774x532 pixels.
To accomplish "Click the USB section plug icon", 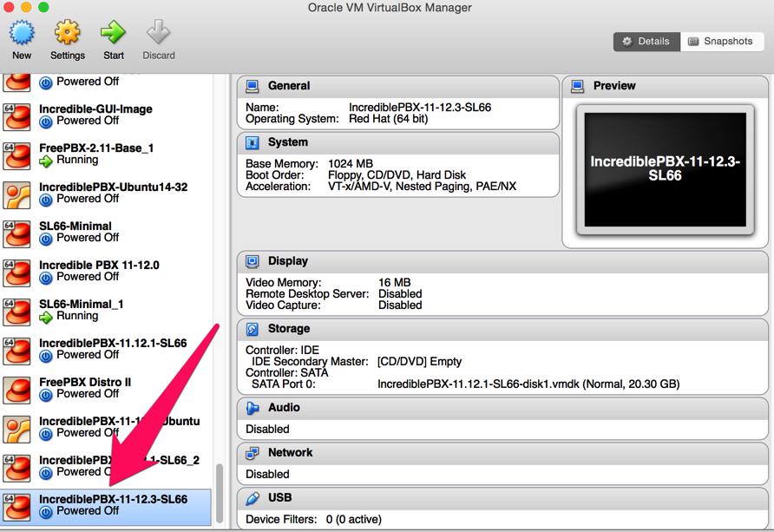I will [x=253, y=498].
